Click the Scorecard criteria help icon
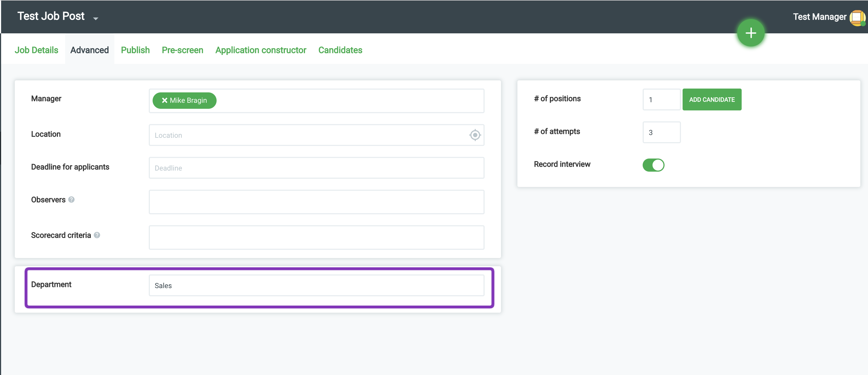 [97, 235]
